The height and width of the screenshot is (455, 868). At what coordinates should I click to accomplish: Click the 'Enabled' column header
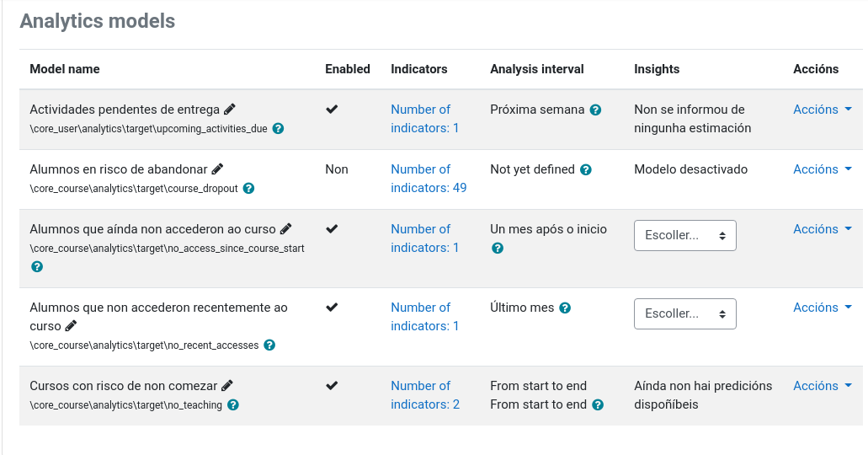348,69
